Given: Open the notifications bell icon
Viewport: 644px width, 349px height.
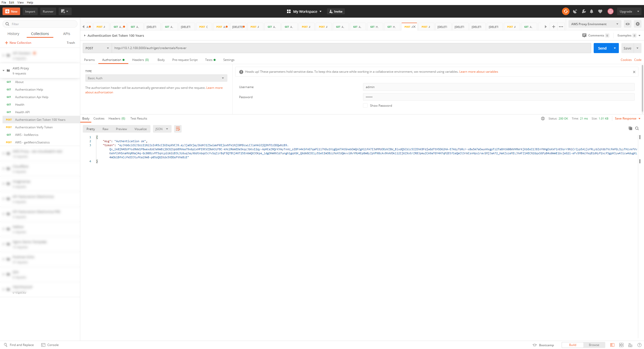Looking at the screenshot, I should [x=591, y=11].
